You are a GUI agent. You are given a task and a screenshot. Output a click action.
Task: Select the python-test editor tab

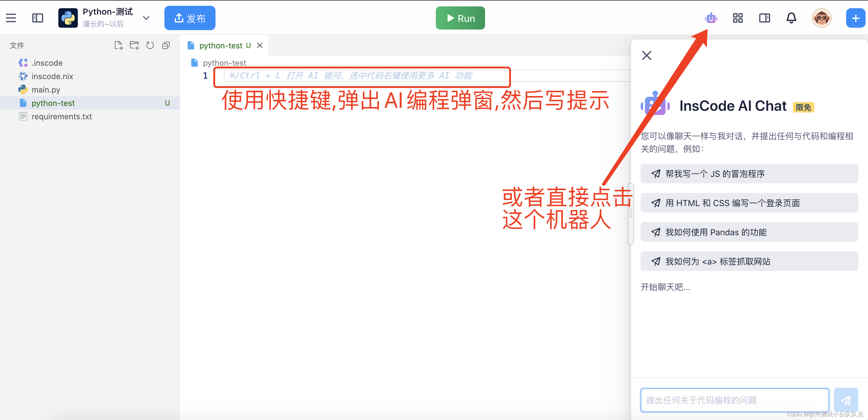pos(220,46)
